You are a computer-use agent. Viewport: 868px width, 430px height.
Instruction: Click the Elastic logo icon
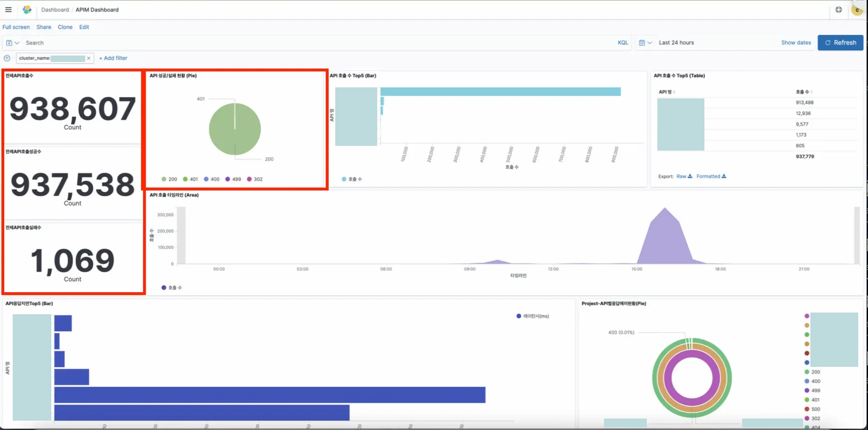[27, 9]
